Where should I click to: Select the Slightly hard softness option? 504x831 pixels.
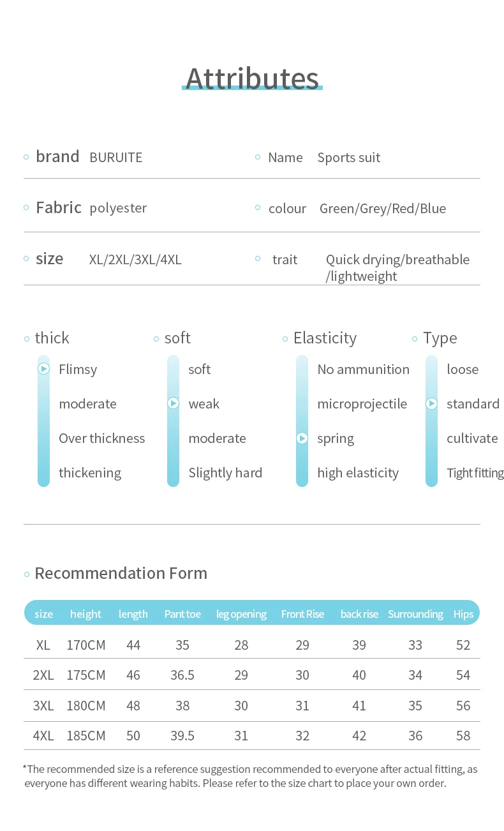coord(225,473)
